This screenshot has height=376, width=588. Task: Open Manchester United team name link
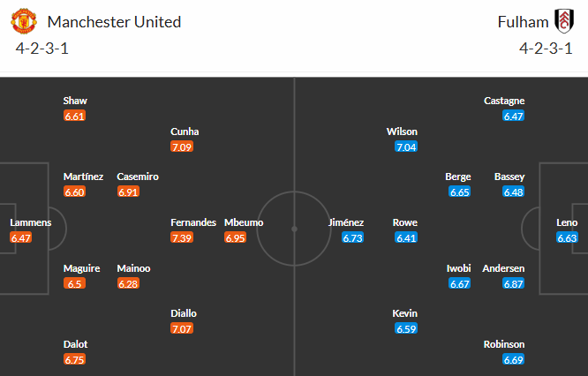[x=114, y=22]
